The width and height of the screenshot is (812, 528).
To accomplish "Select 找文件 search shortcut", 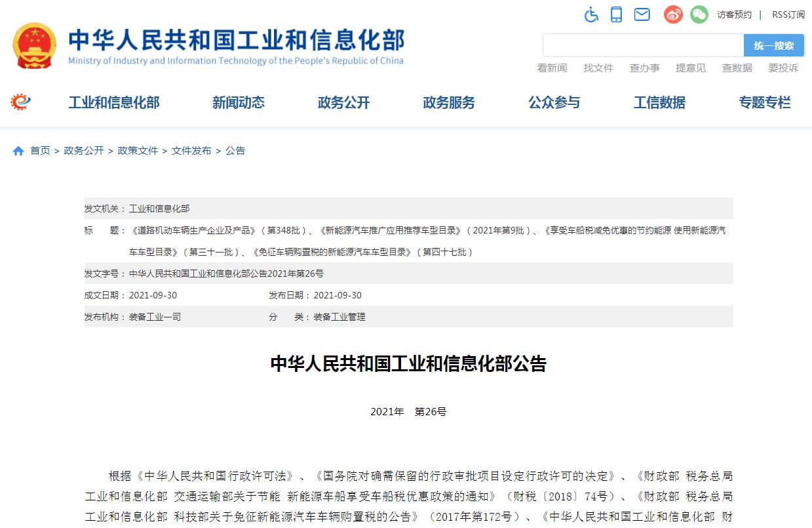I will coord(598,68).
